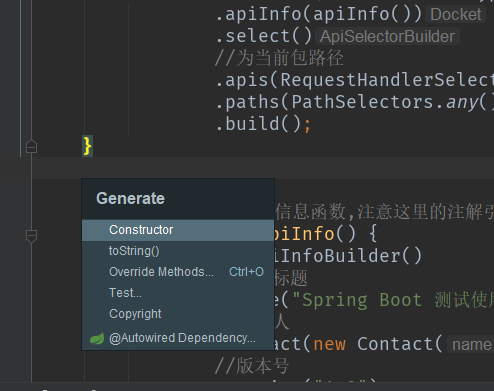Pick the Test... generate option
The image size is (494, 391).
click(x=178, y=293)
